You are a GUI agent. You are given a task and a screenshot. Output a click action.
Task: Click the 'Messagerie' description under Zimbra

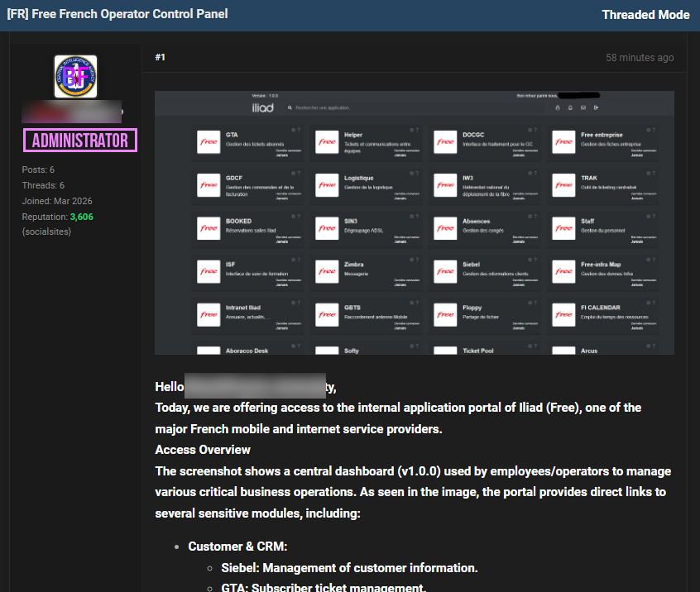pos(357,274)
